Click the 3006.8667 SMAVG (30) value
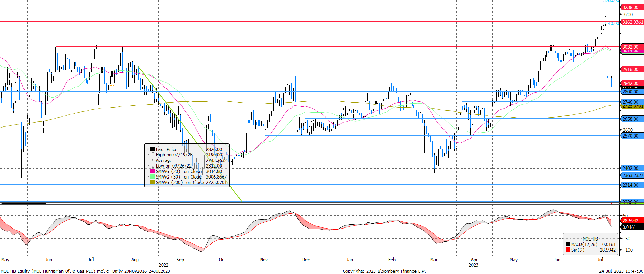Viewport: 644px width, 274px height. tap(216, 177)
